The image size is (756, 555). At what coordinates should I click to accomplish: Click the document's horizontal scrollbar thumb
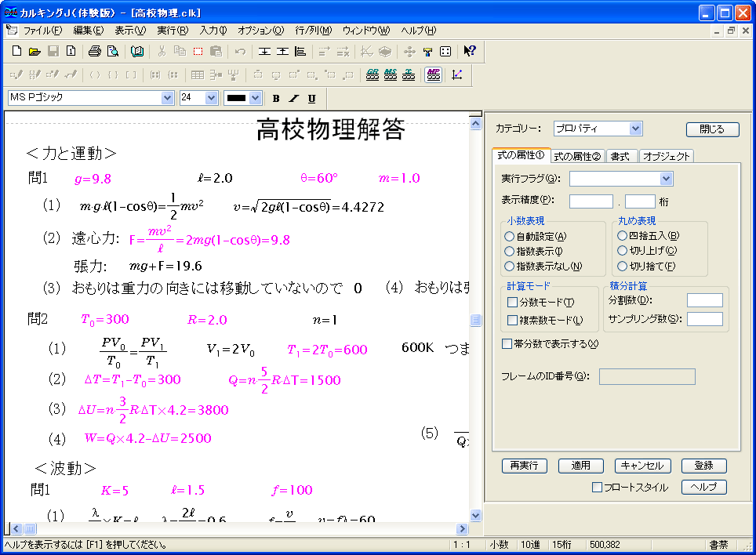coord(30,528)
